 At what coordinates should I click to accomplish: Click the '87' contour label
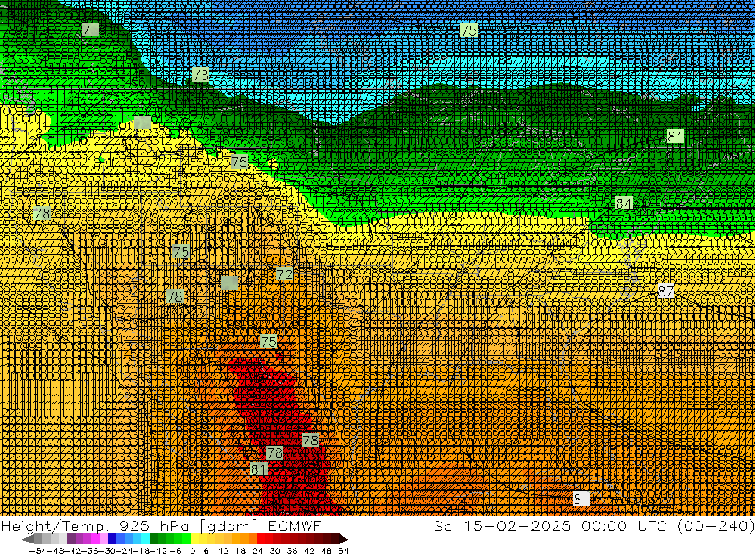(666, 291)
